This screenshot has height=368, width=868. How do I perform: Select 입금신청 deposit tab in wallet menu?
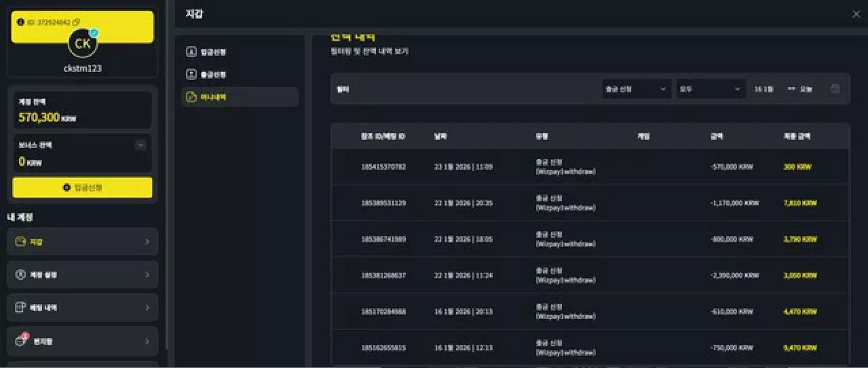(214, 52)
